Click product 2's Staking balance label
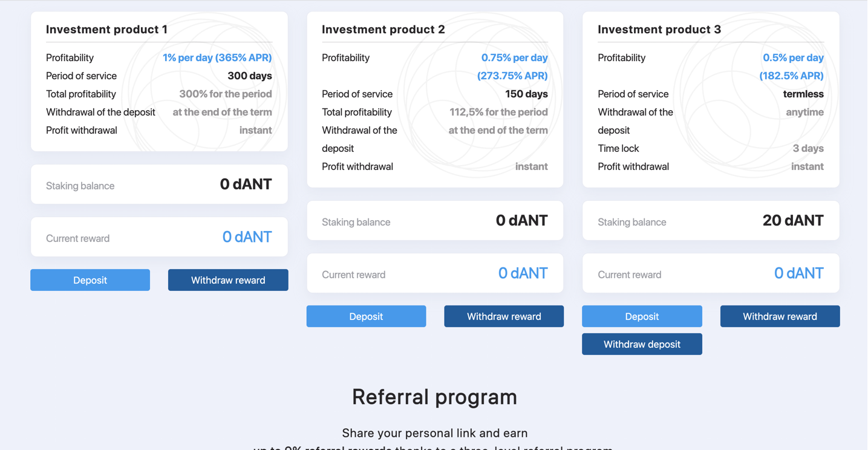Viewport: 868px width, 450px height. click(x=356, y=222)
